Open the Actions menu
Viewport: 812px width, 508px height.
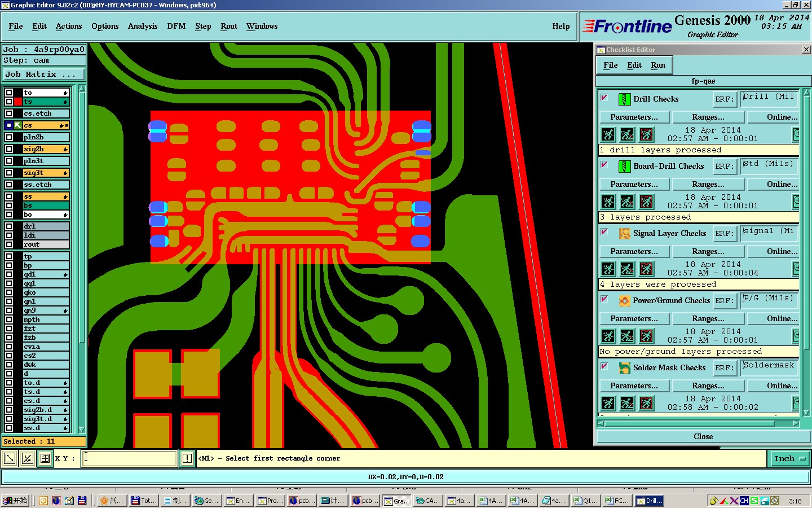(x=69, y=27)
